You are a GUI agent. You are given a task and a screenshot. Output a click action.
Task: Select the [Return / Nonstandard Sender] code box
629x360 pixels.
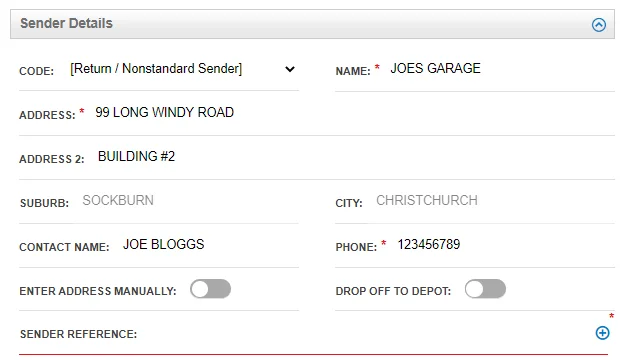183,69
